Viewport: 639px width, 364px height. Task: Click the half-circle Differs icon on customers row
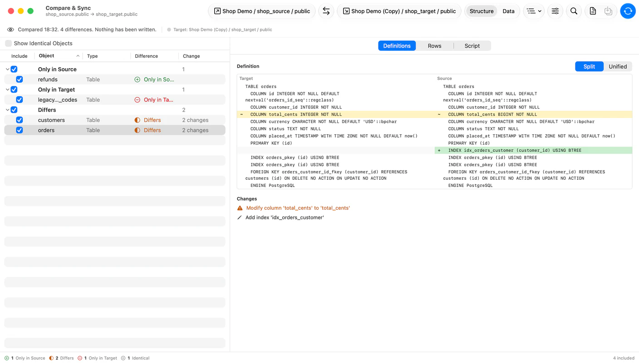[137, 120]
